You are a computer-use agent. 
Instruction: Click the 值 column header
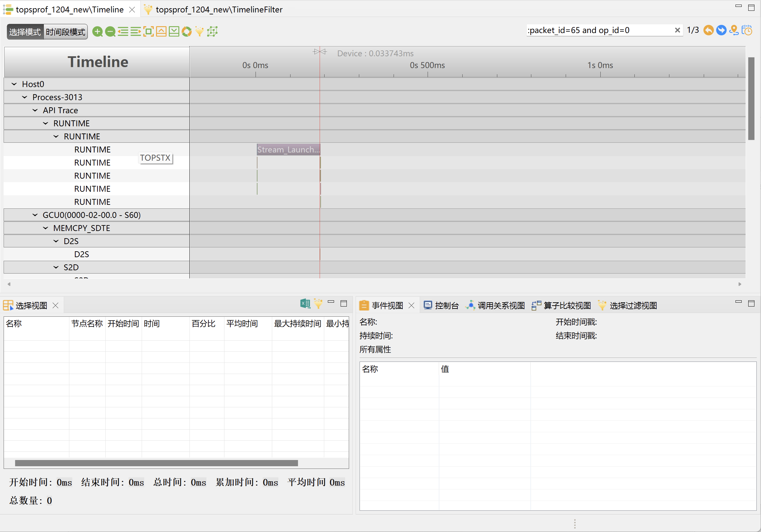[485, 369]
